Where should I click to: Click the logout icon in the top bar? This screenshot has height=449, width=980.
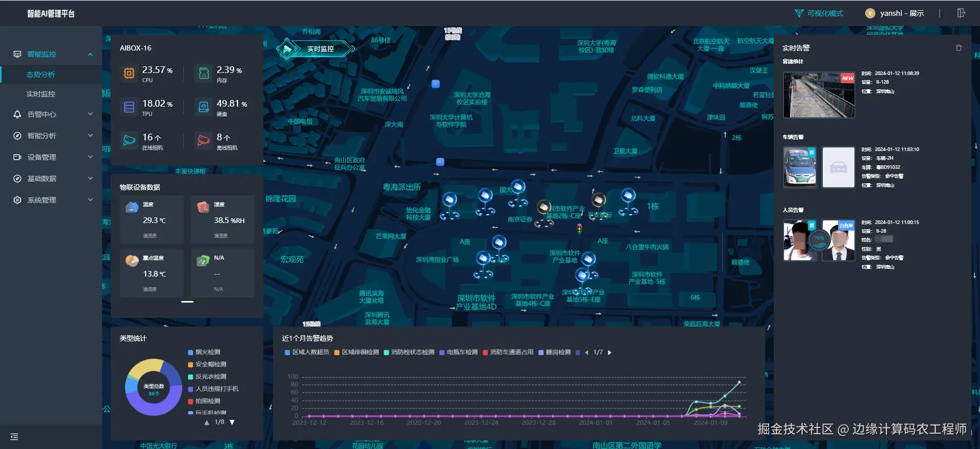point(961,13)
